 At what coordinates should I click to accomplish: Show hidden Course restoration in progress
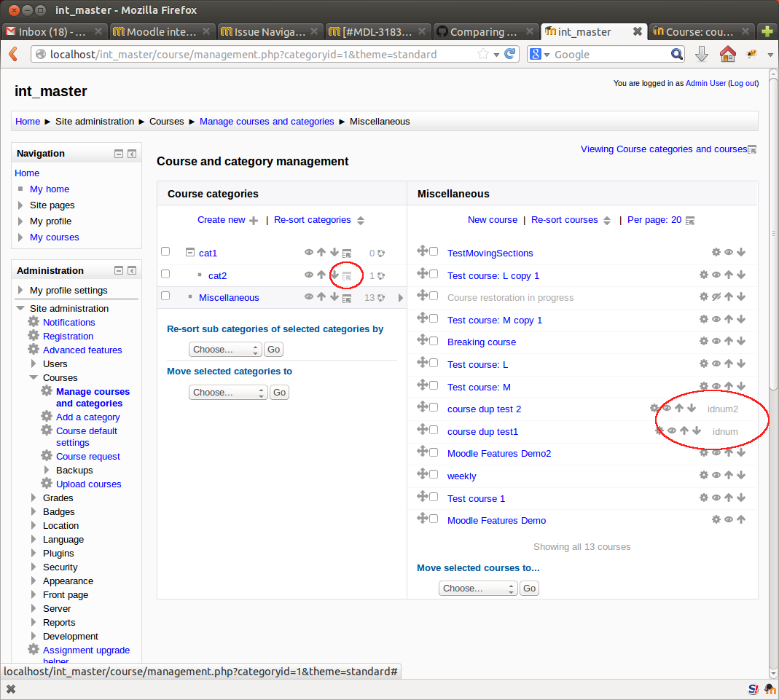click(x=716, y=297)
